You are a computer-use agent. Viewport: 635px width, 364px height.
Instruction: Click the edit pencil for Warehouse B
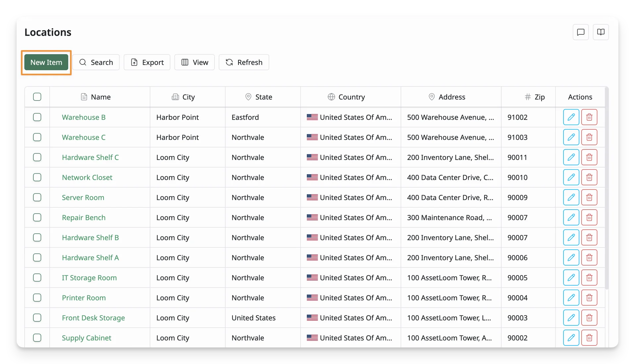pos(571,117)
